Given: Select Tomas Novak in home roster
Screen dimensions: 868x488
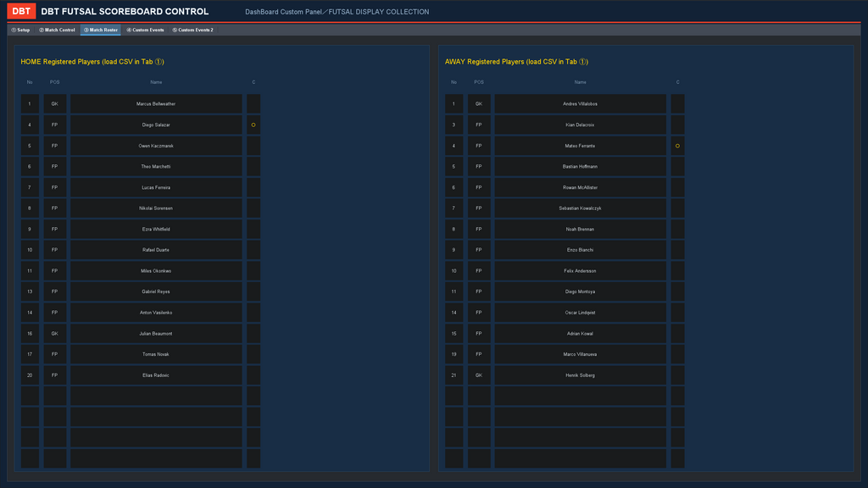Looking at the screenshot, I should 156,354.
